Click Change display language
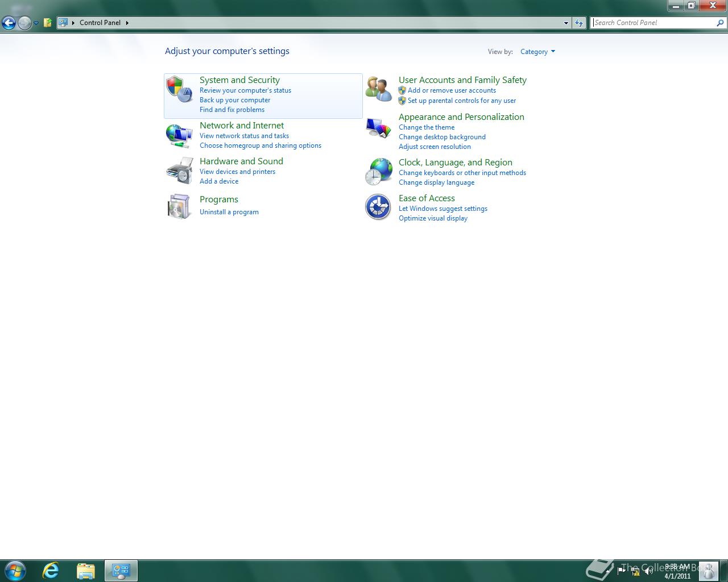Screen dimensions: 728x582 coord(436,182)
